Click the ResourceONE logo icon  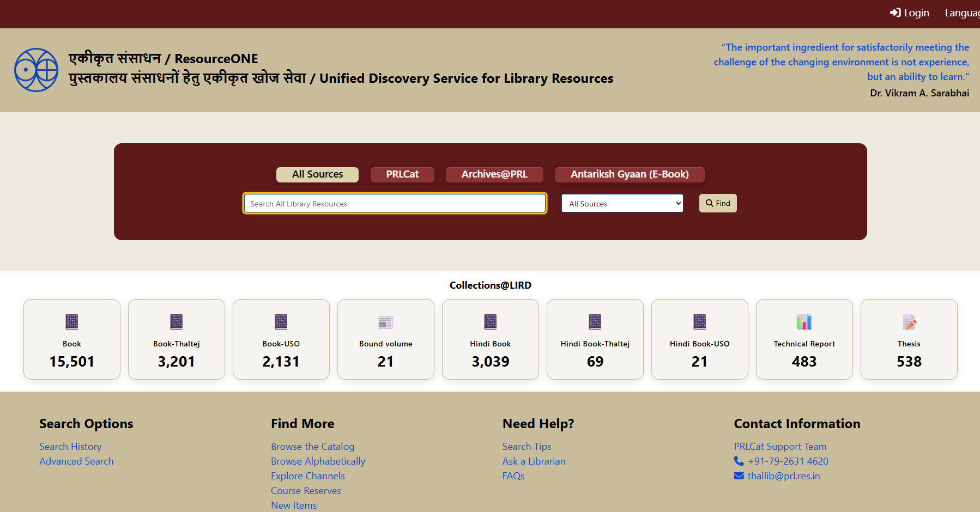(36, 70)
